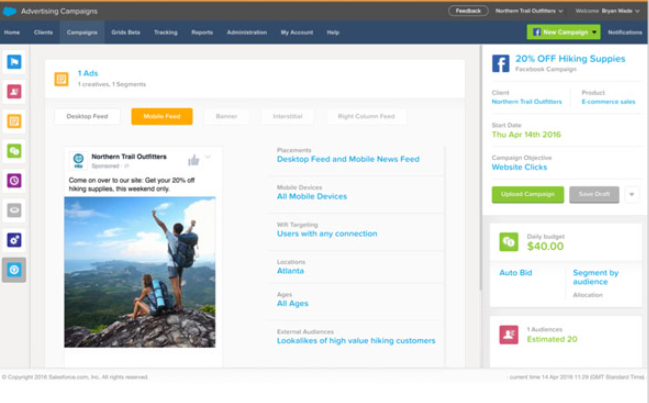Click the E-commerce sales product link

(608, 102)
